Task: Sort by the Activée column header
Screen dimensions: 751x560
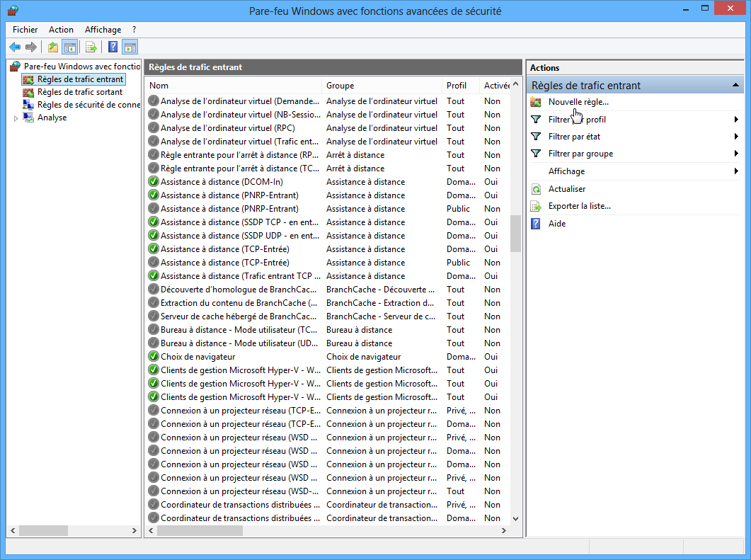Action: coord(495,85)
